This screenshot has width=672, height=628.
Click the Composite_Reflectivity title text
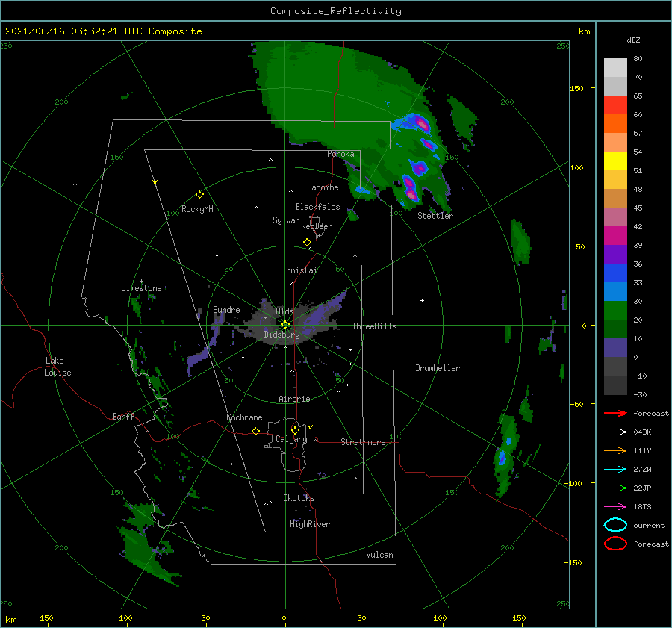point(335,11)
